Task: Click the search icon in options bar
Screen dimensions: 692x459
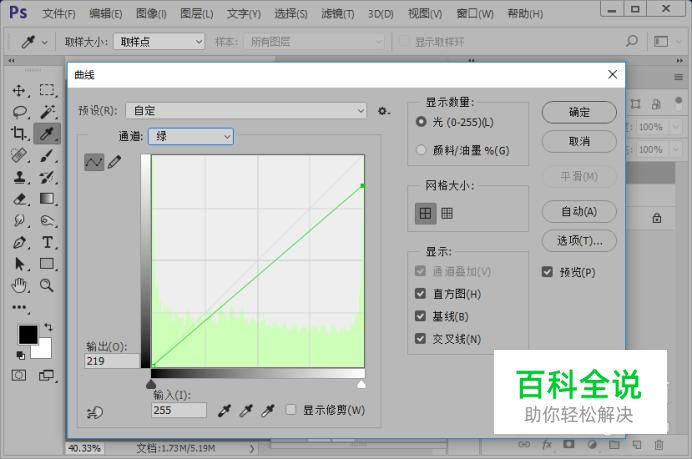Action: tap(632, 41)
